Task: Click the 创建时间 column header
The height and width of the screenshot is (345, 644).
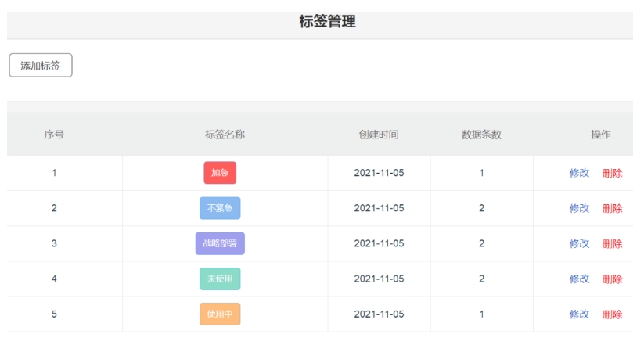Action: click(x=379, y=135)
